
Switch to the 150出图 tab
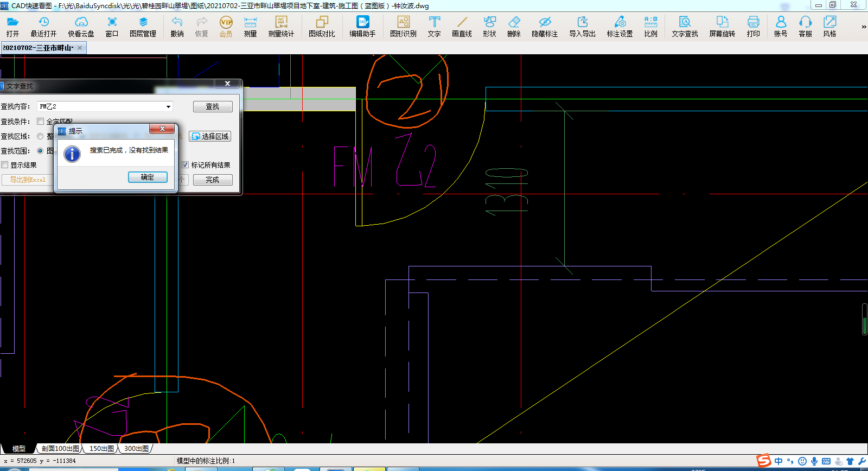[x=101, y=449]
